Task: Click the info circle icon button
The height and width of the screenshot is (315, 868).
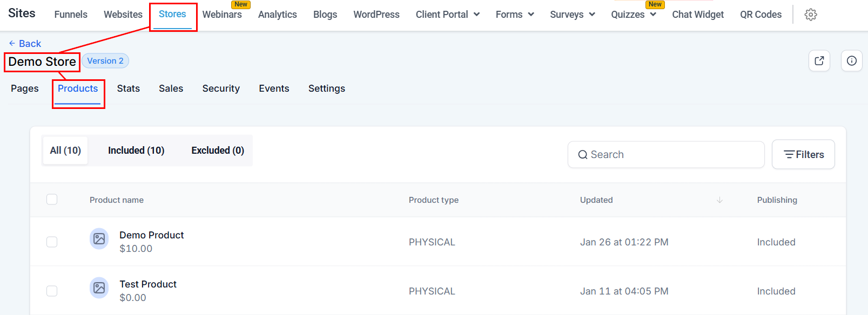Action: click(852, 60)
